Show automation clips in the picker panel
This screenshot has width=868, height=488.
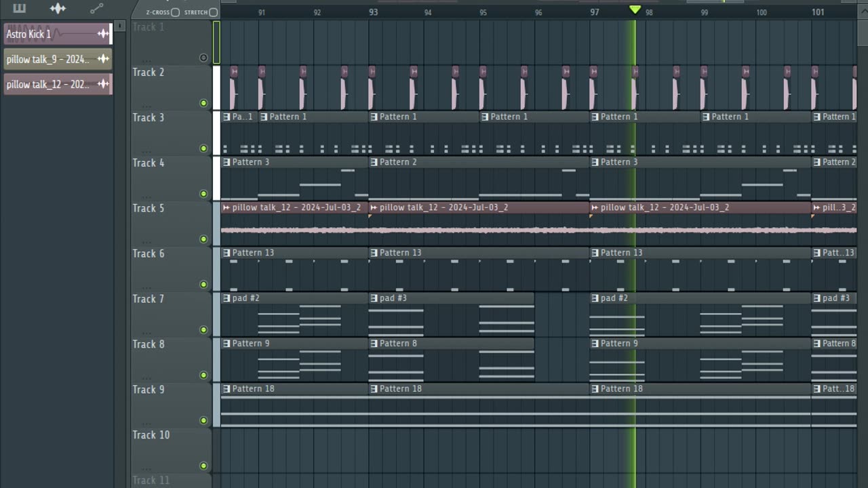click(x=97, y=8)
